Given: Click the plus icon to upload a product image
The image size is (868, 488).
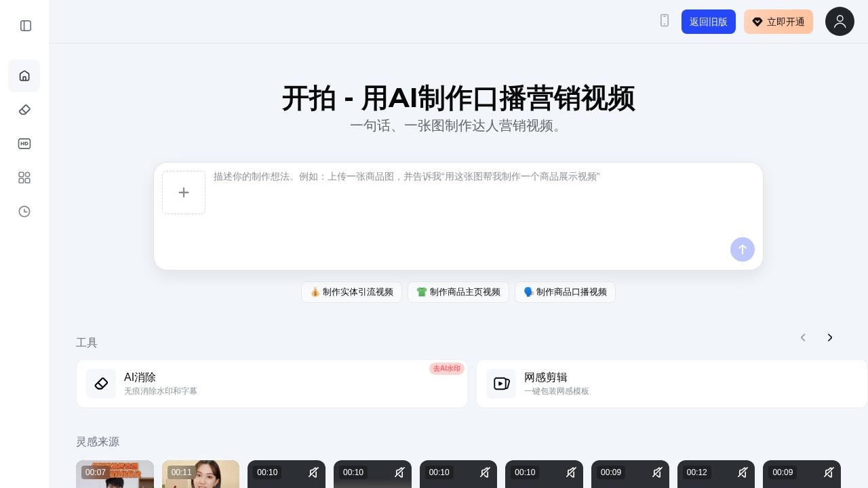Looking at the screenshot, I should point(184,192).
